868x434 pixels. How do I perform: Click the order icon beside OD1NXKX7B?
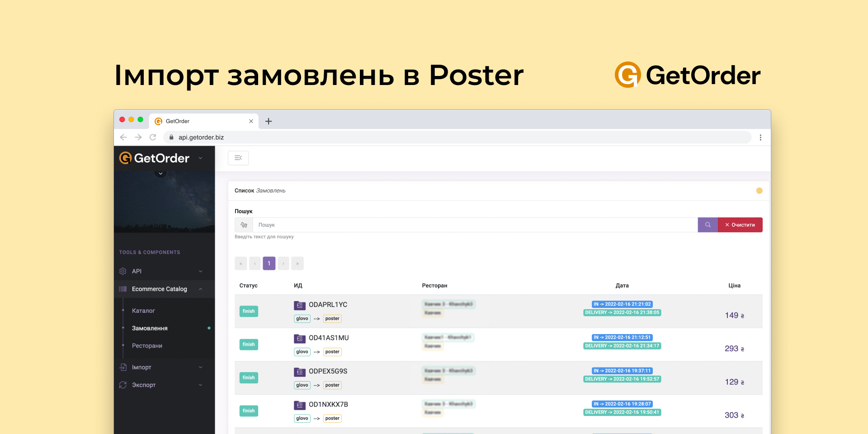pyautogui.click(x=300, y=405)
